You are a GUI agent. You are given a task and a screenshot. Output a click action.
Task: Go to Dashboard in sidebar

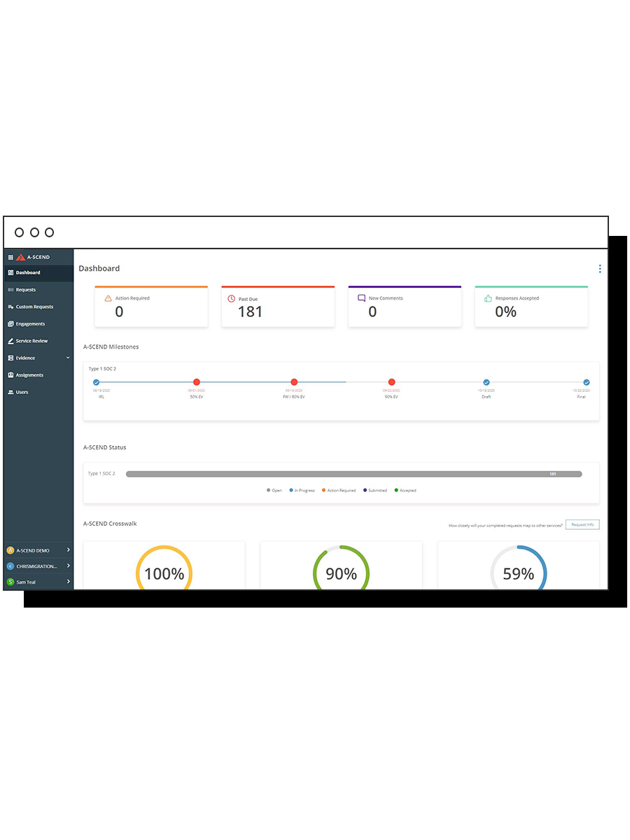tap(38, 272)
